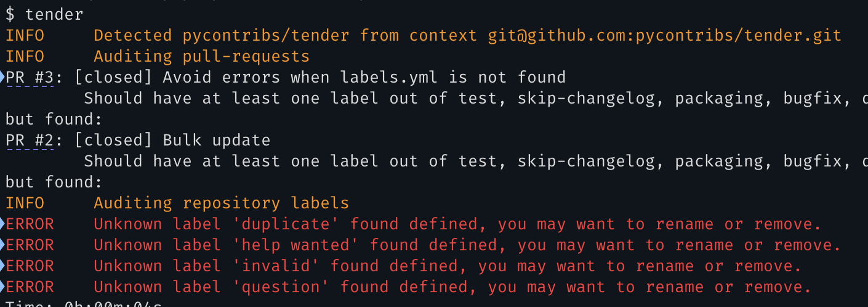Click the blue marker beside PR #2
This screenshot has width=868, height=307.
[2, 141]
